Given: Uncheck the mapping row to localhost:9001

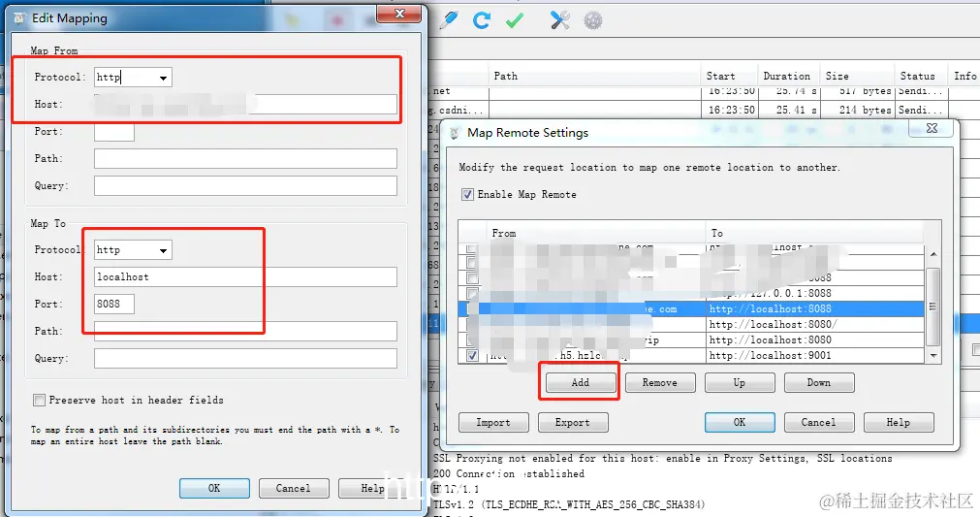Looking at the screenshot, I should 472,356.
